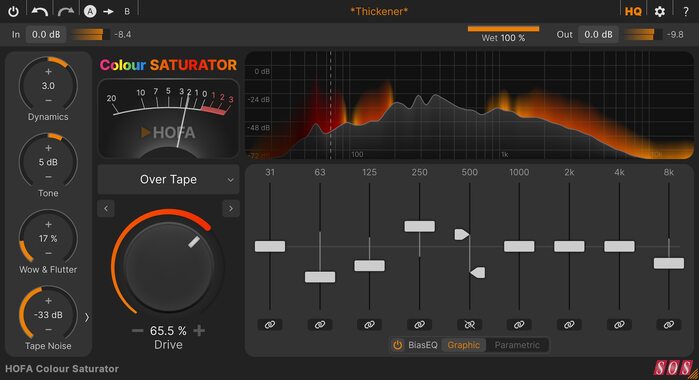Click the Out gain 0.0 dB field

[598, 34]
